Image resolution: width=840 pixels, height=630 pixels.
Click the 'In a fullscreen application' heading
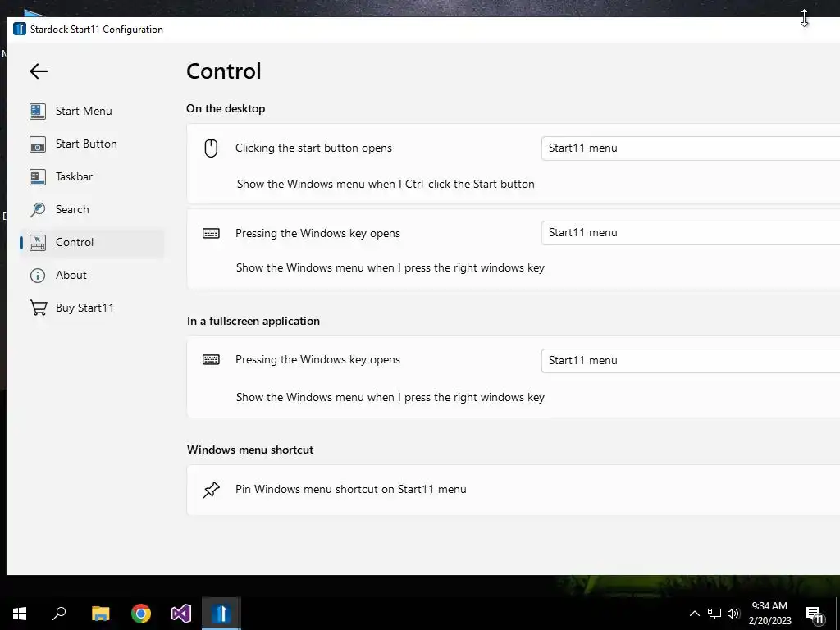[x=253, y=321]
